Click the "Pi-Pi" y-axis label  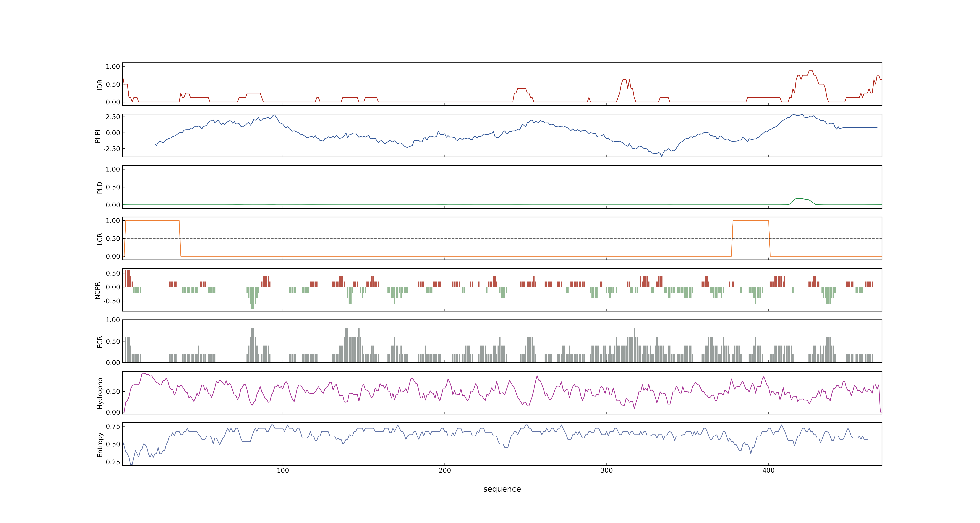pos(97,136)
